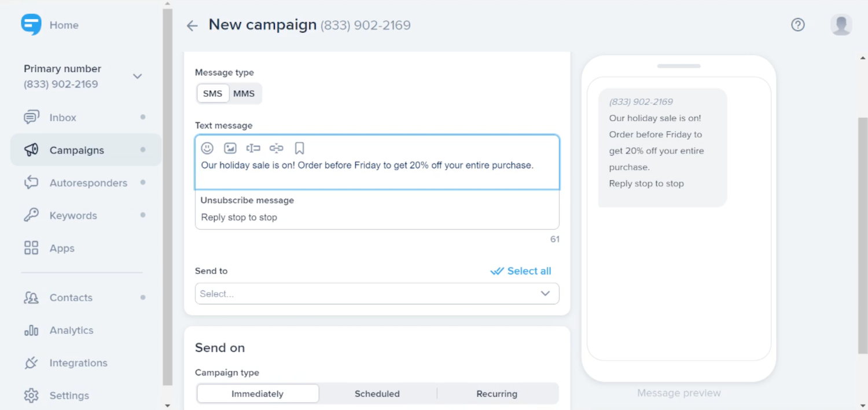Image resolution: width=868 pixels, height=410 pixels.
Task: Click the insert custom field icon
Action: (x=253, y=148)
